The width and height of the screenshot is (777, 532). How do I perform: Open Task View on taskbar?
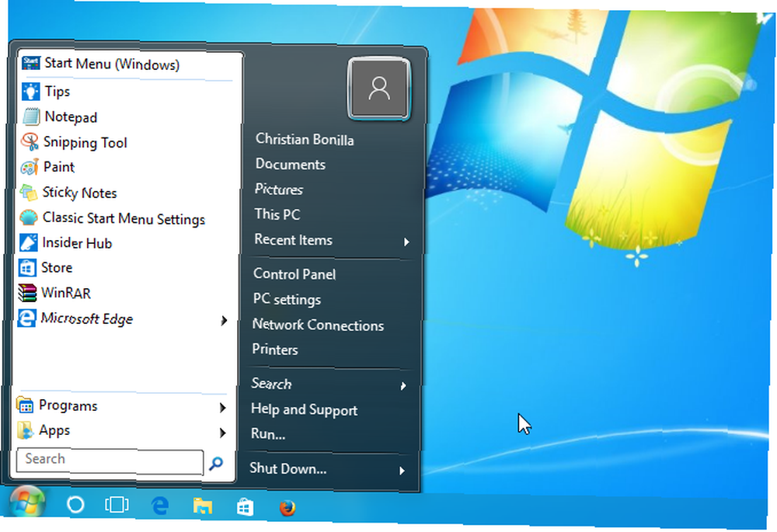point(117,505)
